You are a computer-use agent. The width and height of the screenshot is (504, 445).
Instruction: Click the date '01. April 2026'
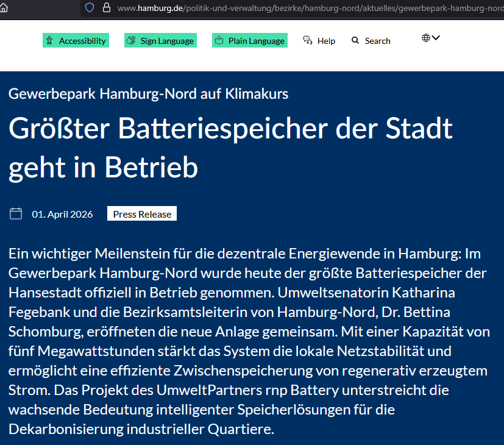tap(62, 215)
